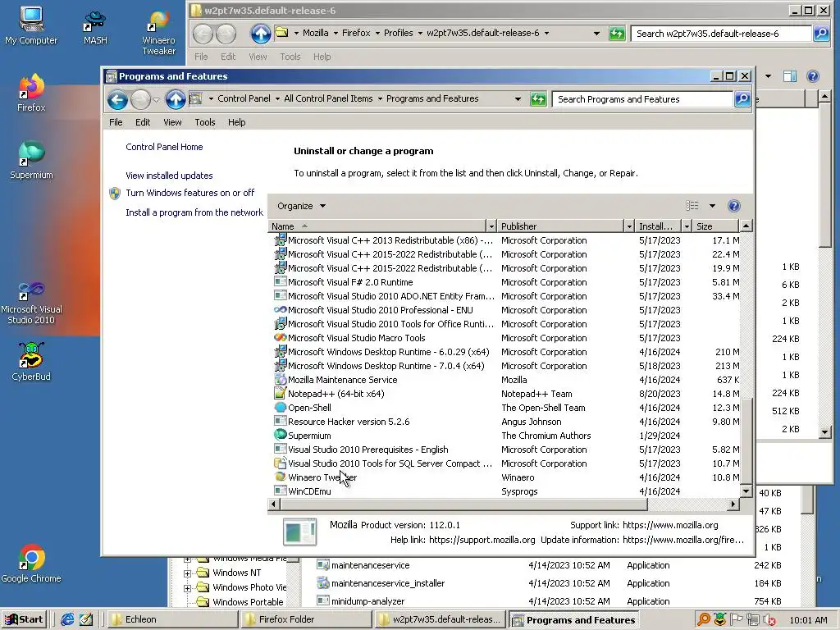
Task: Click the Open-Shell program icon
Action: [281, 407]
